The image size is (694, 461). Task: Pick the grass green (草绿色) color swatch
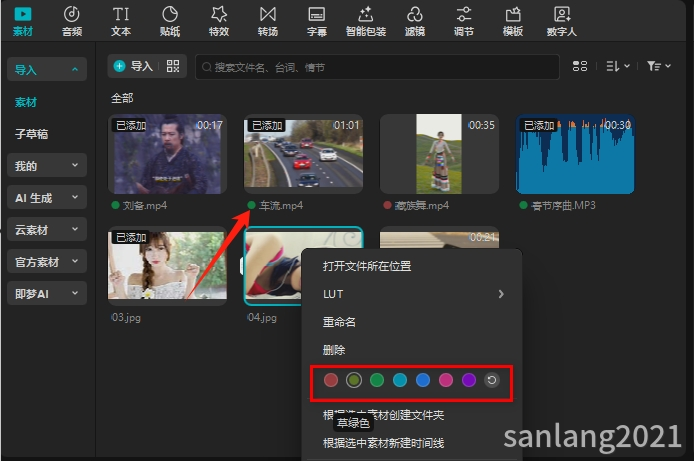(x=354, y=380)
